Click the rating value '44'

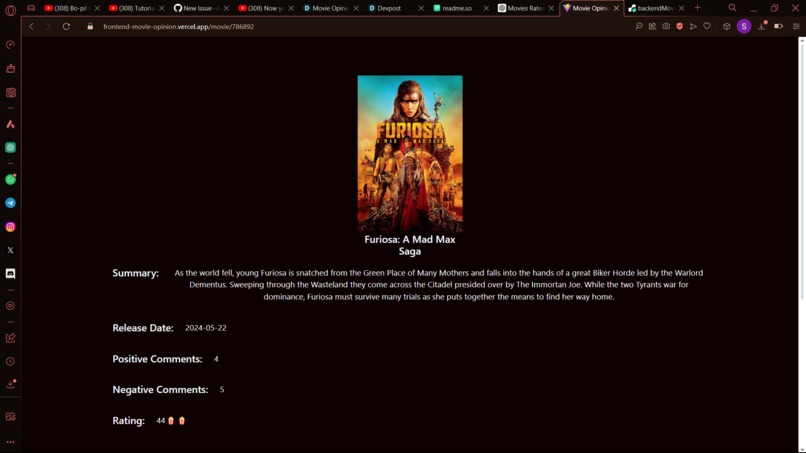[x=160, y=421]
